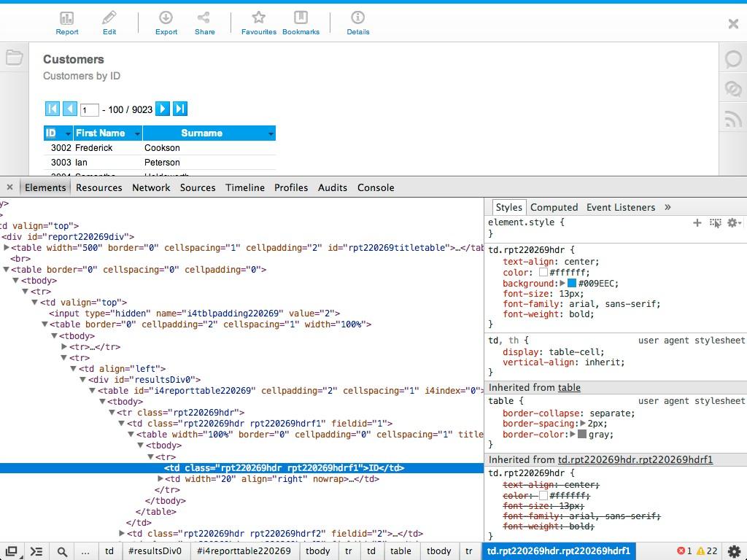Collapse the resultsDiv0 div node
The image size is (747, 560).
pyautogui.click(x=83, y=379)
